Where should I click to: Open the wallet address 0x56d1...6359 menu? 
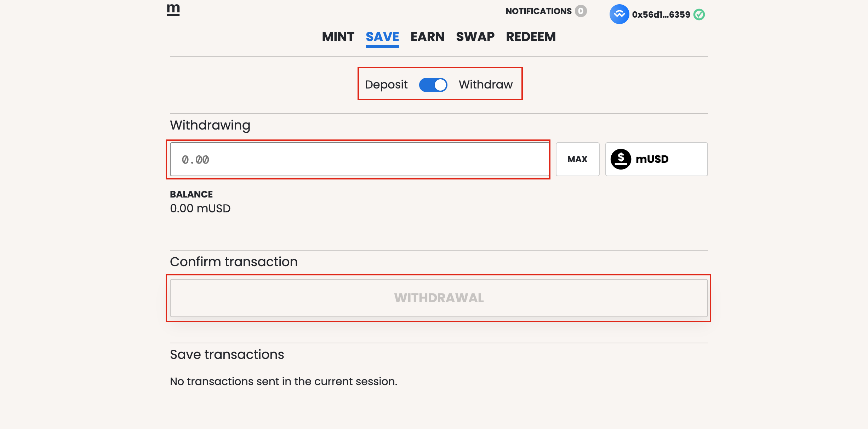(x=661, y=15)
